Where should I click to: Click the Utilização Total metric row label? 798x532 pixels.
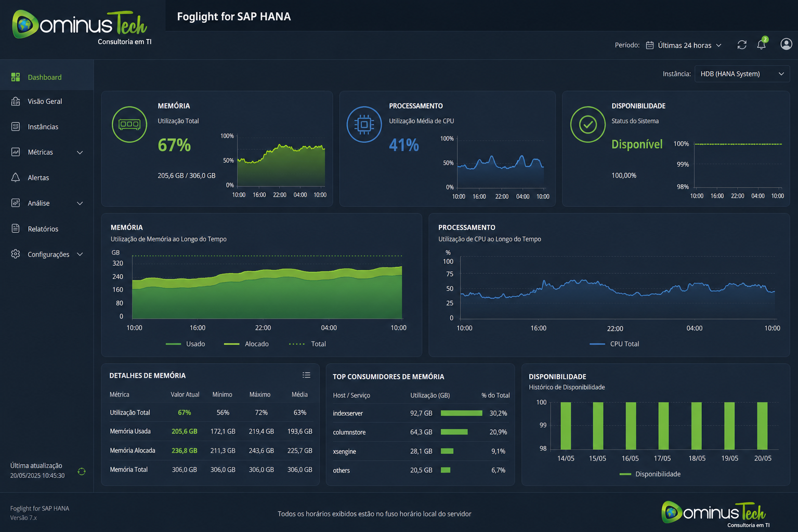pos(130,413)
